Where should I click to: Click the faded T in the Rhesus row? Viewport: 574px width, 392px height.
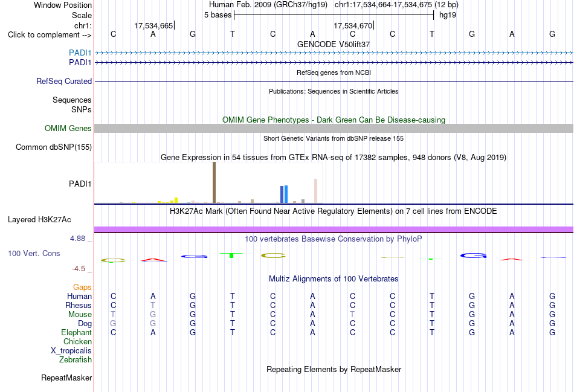[153, 305]
